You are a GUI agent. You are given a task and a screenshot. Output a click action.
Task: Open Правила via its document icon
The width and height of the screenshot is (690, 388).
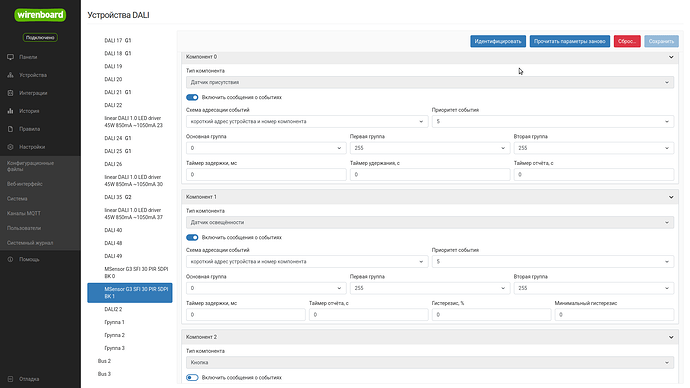(11, 129)
